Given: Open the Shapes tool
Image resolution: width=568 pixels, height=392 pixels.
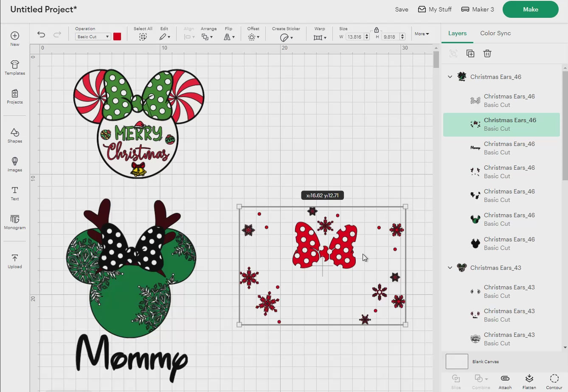Looking at the screenshot, I should pos(15,135).
